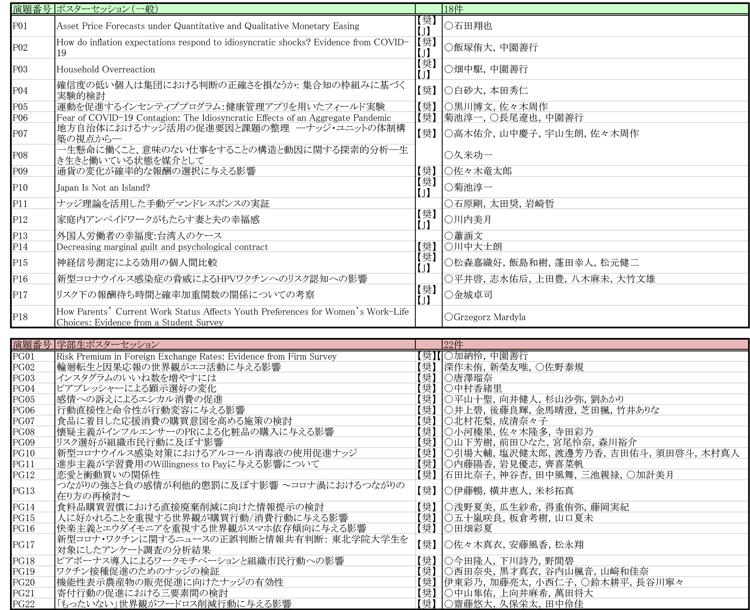Click the PG05 number cell
Screen dimensions: 750x610
coord(33,399)
